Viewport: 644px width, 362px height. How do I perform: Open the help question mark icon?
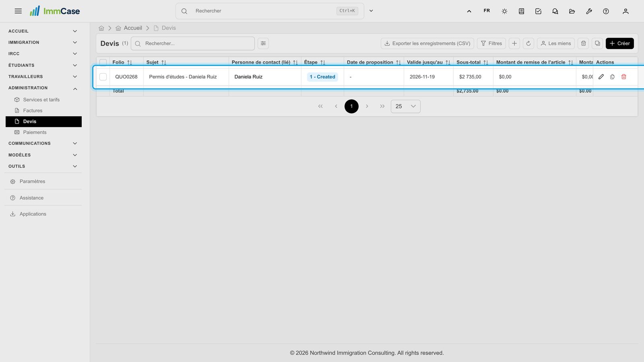(606, 11)
